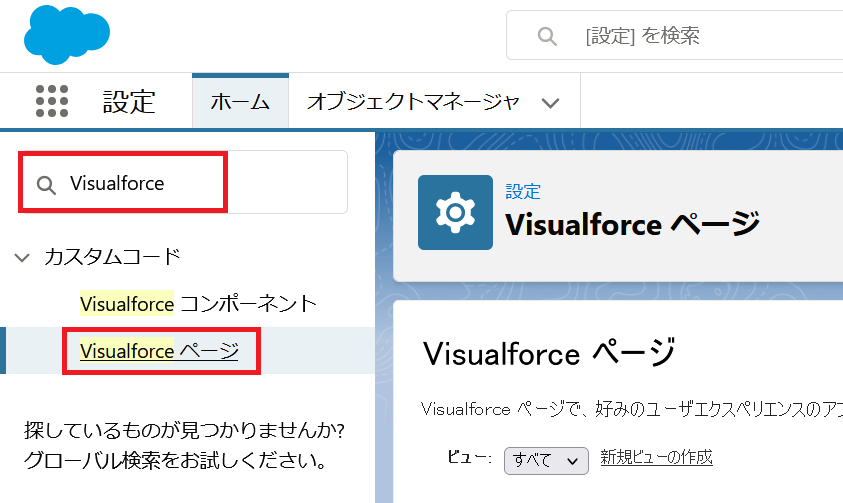Image resolution: width=843 pixels, height=503 pixels.
Task: Click the bold Visualforce ページ header title
Action: [633, 224]
